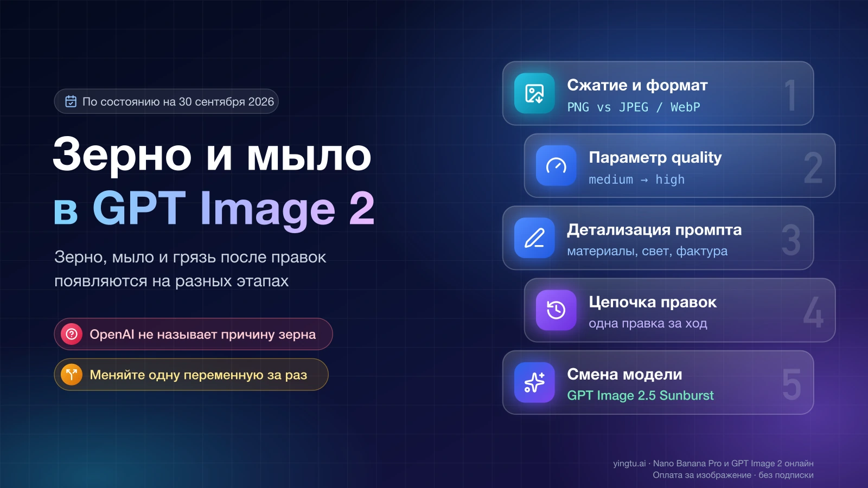Click the pill OpenAI не называет причину зерна
This screenshot has width=868, height=488.
click(193, 334)
